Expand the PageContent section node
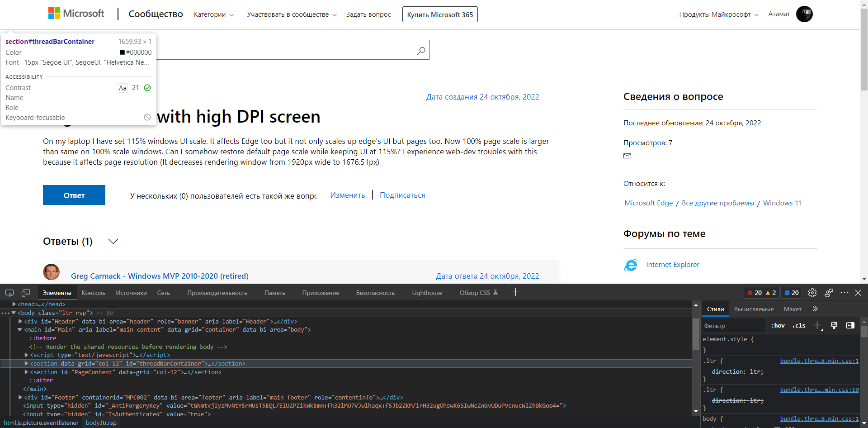 (x=26, y=372)
